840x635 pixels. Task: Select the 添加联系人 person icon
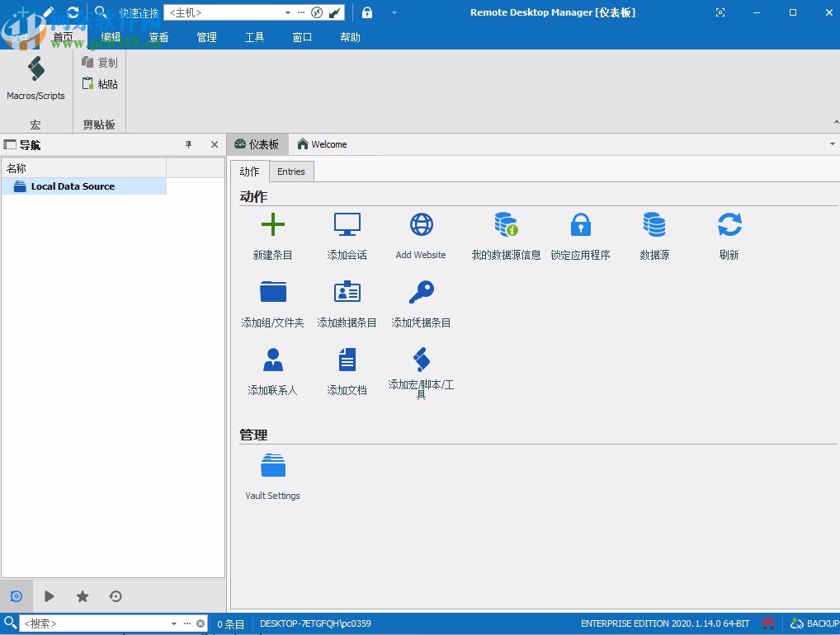(272, 359)
